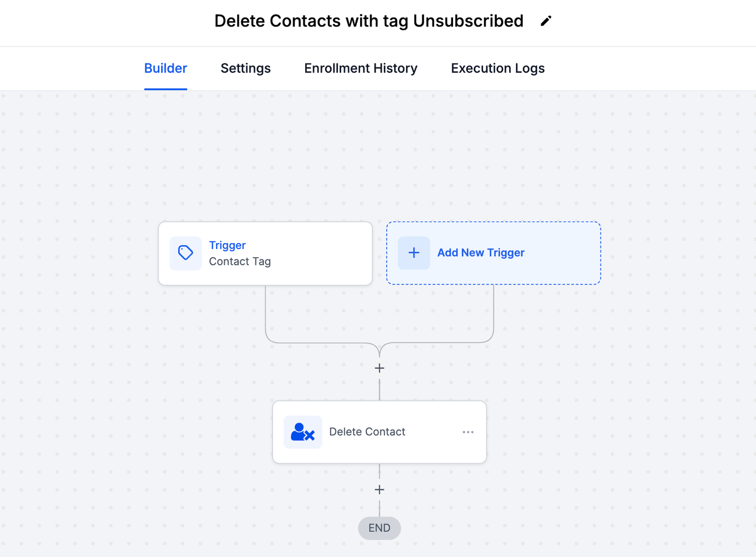This screenshot has height=557, width=756.
Task: Click the 'Add New Trigger' label
Action: (481, 253)
